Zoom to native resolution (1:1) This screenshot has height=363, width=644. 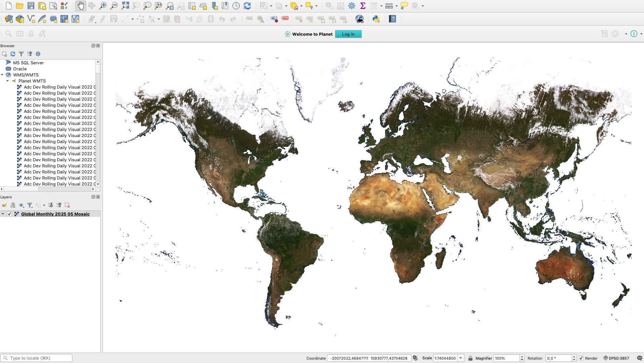point(158,6)
